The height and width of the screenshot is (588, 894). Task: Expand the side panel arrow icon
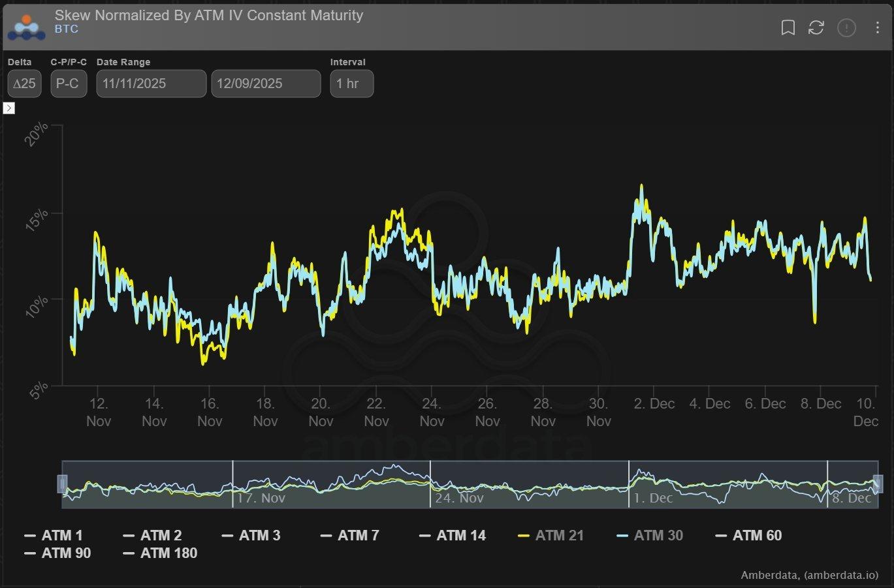pos(9,108)
